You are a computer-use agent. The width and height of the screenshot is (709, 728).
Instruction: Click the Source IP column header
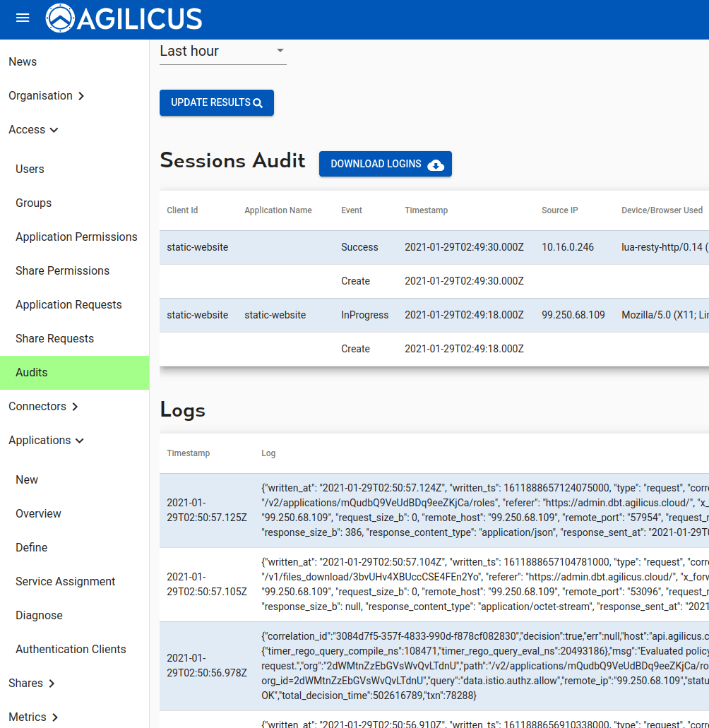(x=559, y=210)
